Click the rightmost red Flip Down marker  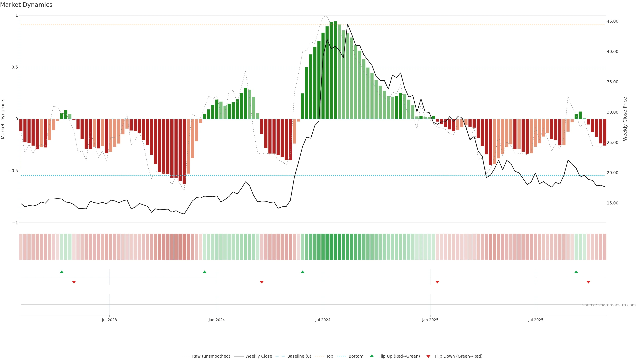coord(588,282)
